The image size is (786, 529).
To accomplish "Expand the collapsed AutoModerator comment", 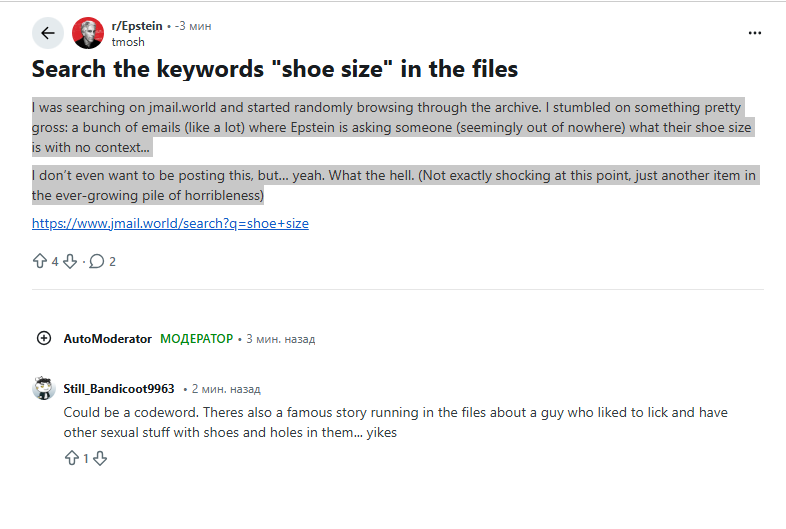I will point(43,338).
